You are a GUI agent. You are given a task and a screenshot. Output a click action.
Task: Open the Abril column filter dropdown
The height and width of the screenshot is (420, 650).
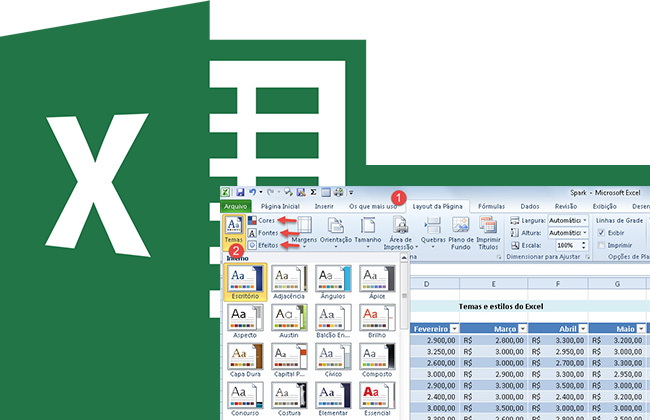click(x=583, y=329)
